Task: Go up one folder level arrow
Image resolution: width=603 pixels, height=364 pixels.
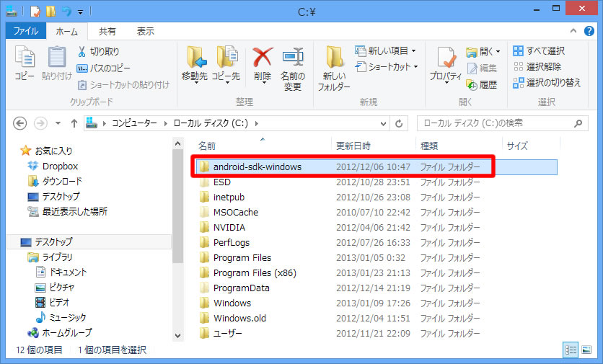Action: click(x=74, y=123)
